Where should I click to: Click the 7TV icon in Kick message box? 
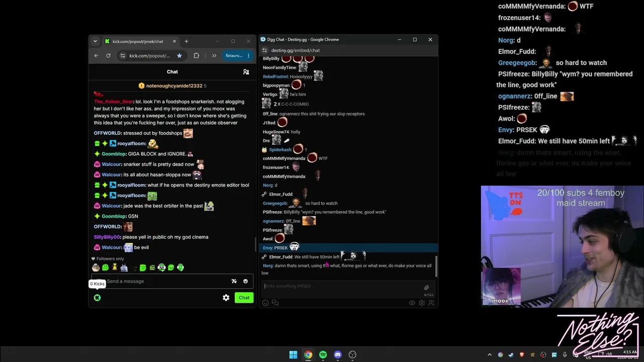(234, 282)
